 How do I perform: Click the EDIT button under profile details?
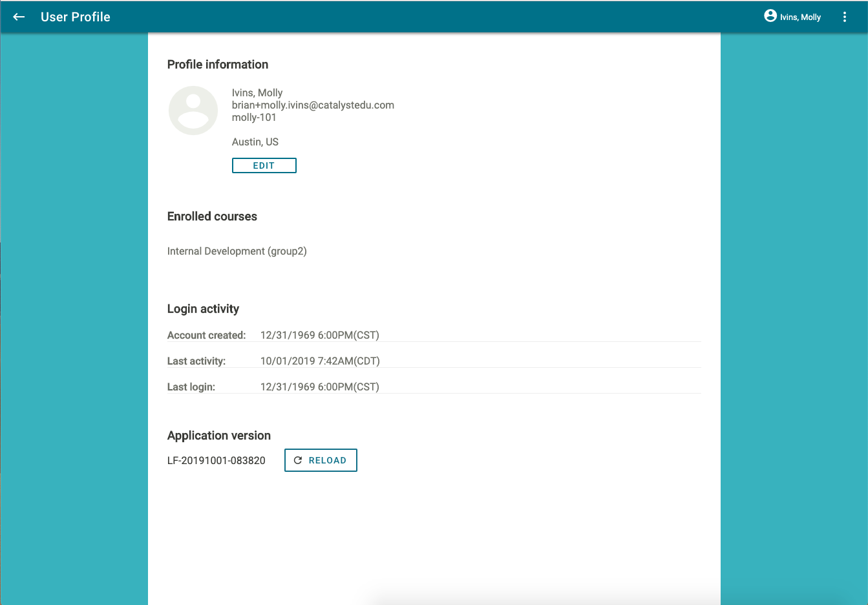[x=264, y=165]
